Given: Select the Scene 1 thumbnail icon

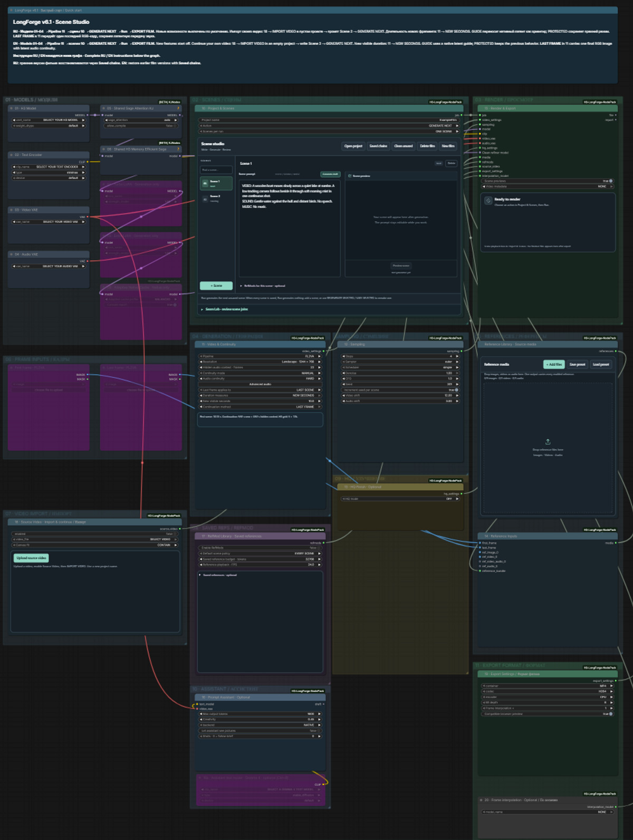Looking at the screenshot, I should (x=205, y=183).
